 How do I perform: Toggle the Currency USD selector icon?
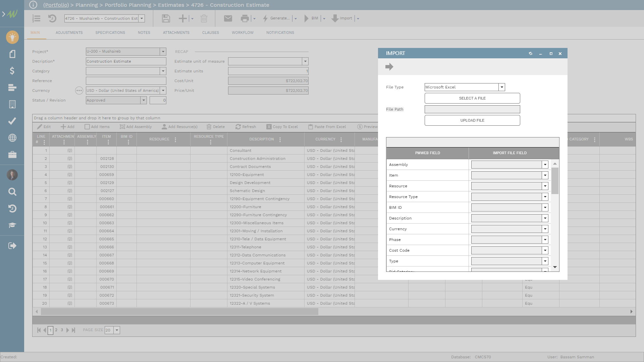[79, 90]
